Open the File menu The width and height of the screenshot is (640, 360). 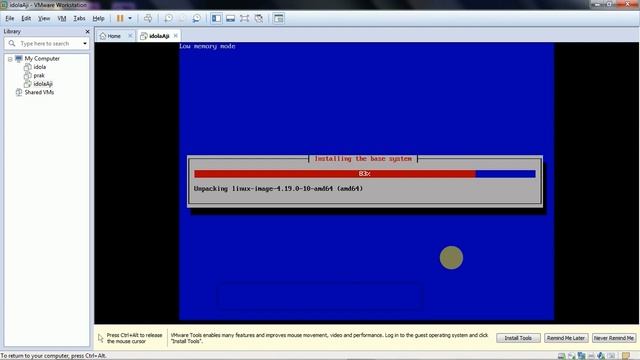(x=9, y=18)
